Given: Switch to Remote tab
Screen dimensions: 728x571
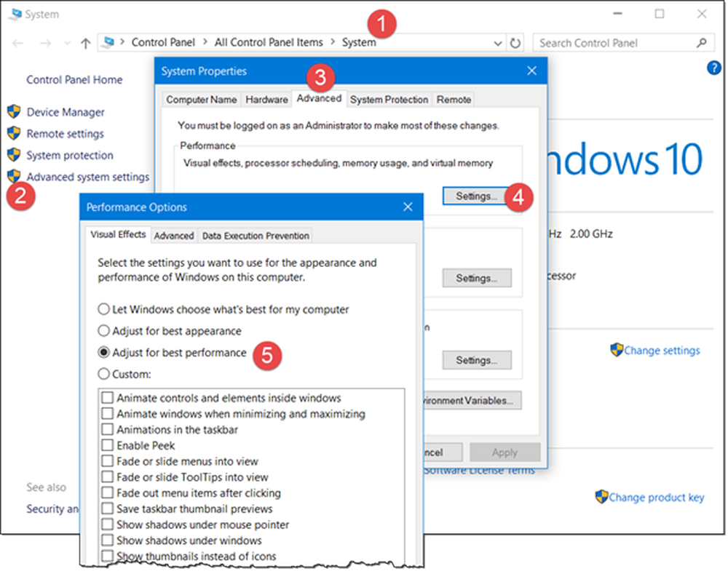Looking at the screenshot, I should point(454,100).
